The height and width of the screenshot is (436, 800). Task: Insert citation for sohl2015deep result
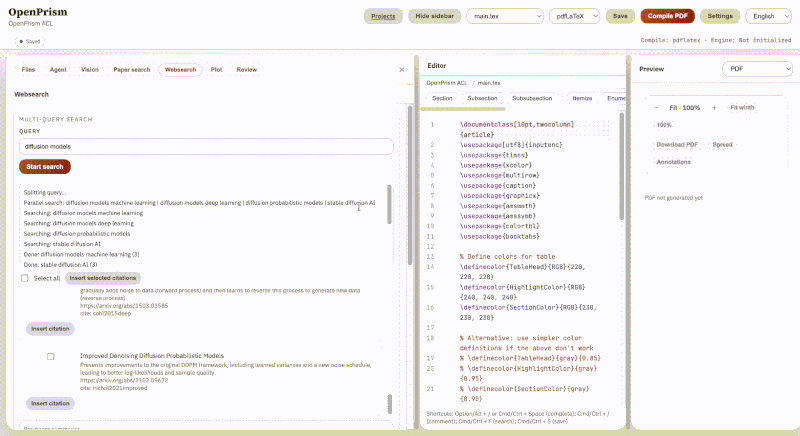click(x=50, y=329)
